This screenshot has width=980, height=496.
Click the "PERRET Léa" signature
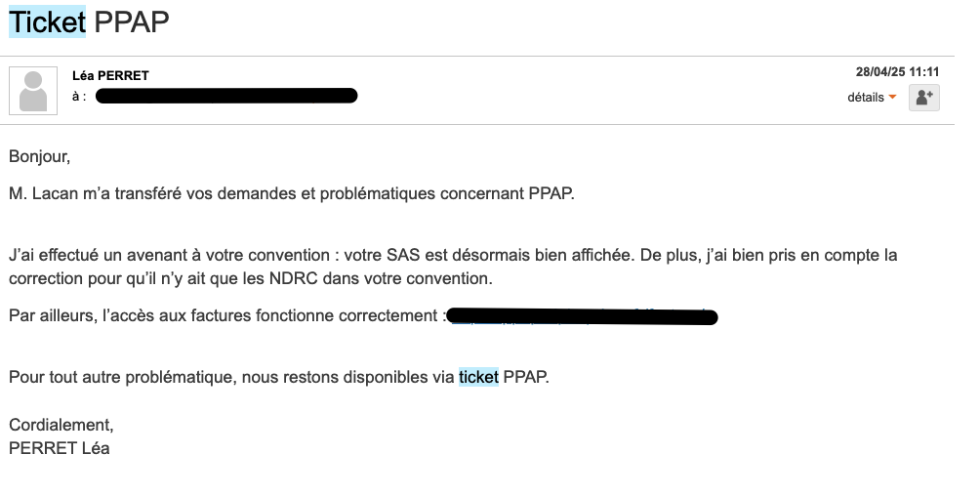[x=59, y=448]
